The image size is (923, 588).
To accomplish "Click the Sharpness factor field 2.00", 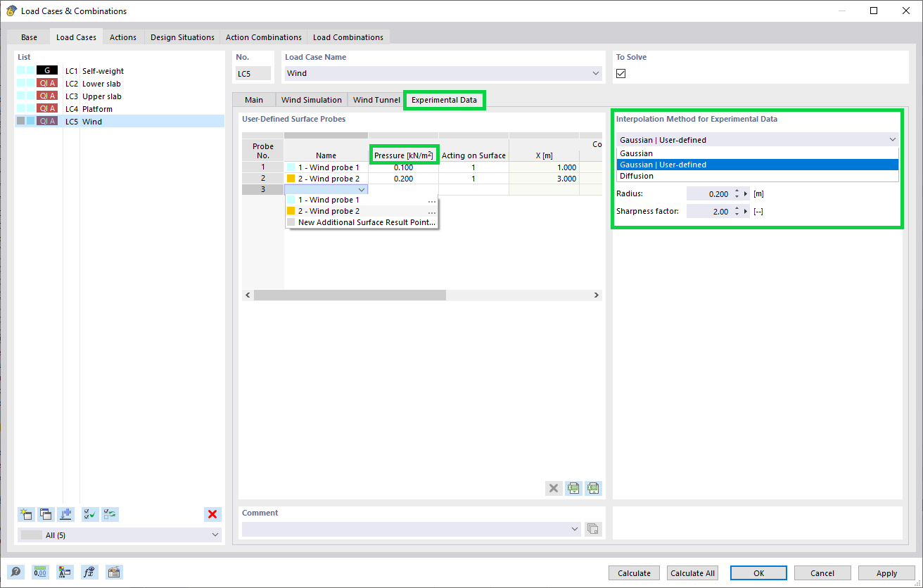I will [x=708, y=211].
